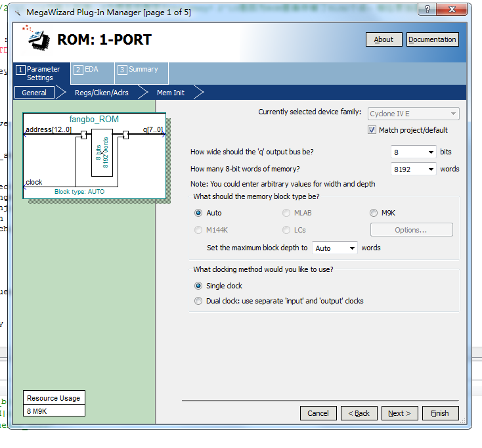Open the About dialog

click(383, 39)
